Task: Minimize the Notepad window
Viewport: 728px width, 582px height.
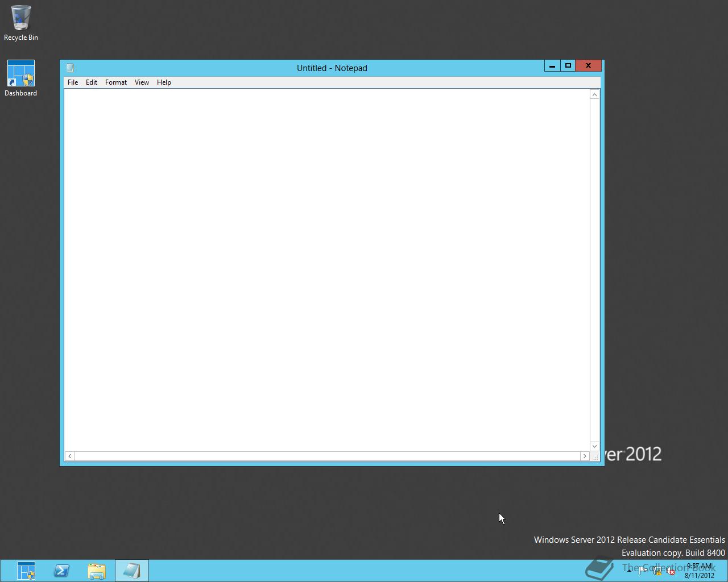Action: point(552,66)
